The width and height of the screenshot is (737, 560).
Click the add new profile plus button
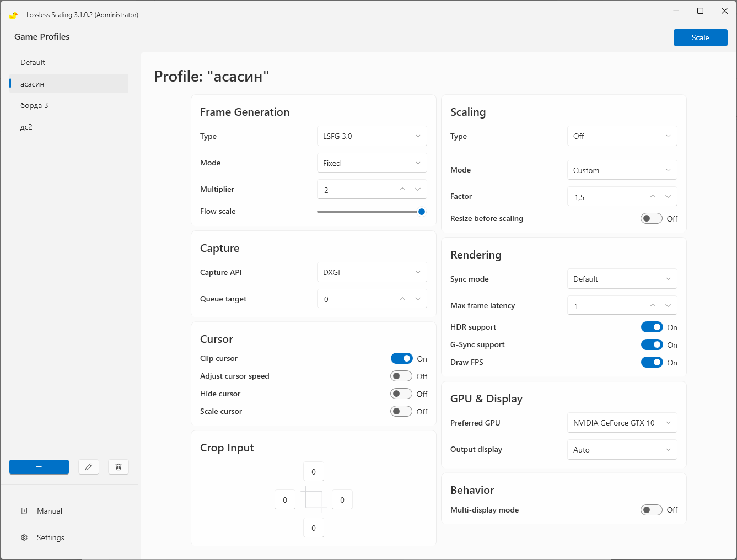(x=39, y=467)
